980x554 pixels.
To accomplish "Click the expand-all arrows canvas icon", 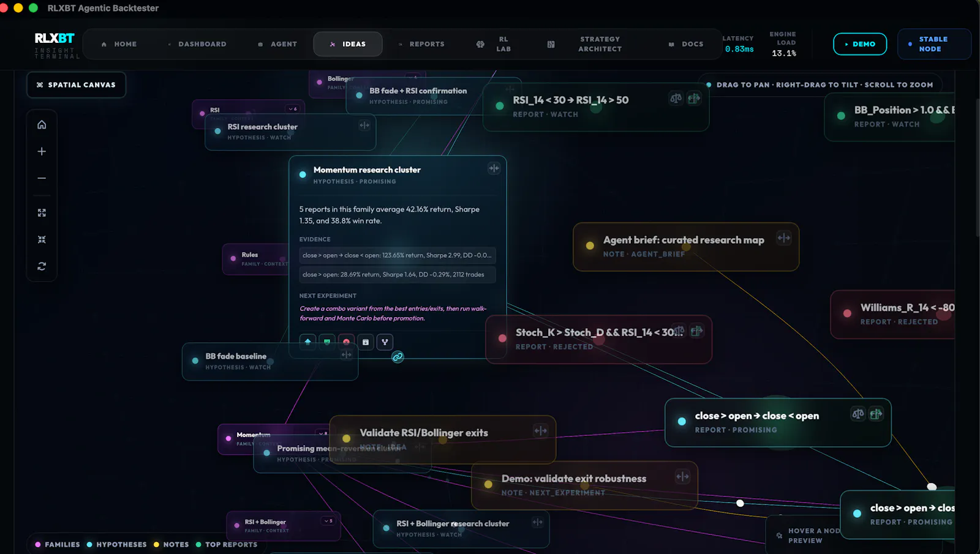I will 42,212.
